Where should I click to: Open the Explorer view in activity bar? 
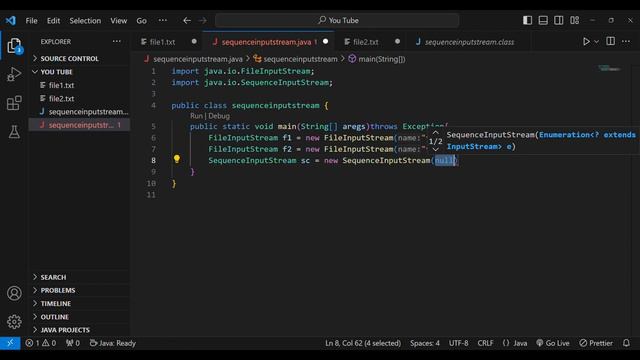click(14, 45)
